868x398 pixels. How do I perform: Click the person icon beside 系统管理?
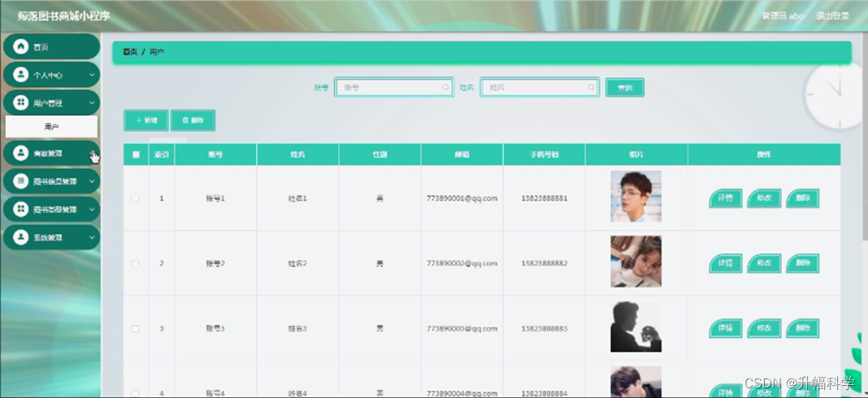click(20, 237)
